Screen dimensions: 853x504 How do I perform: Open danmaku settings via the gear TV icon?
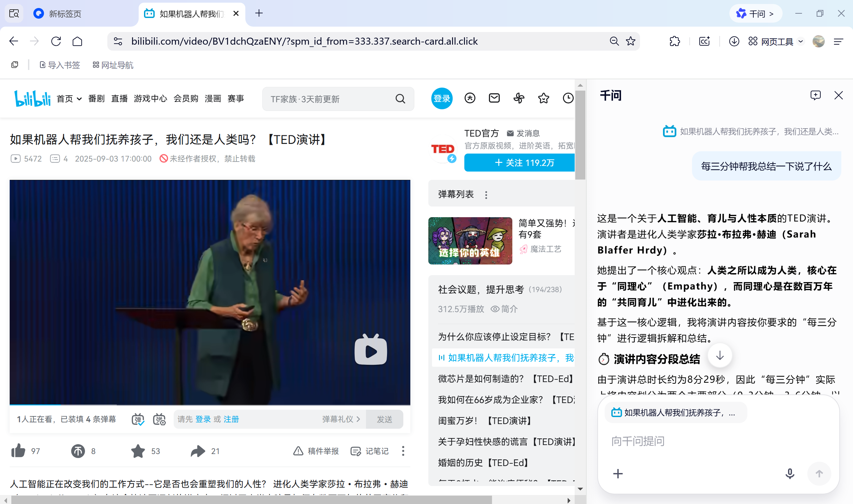tap(159, 419)
